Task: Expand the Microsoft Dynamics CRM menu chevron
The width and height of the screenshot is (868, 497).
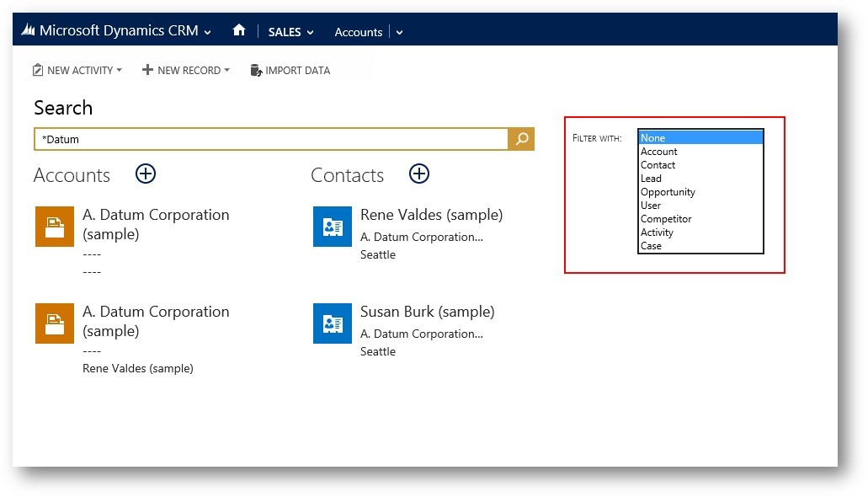Action: [208, 32]
